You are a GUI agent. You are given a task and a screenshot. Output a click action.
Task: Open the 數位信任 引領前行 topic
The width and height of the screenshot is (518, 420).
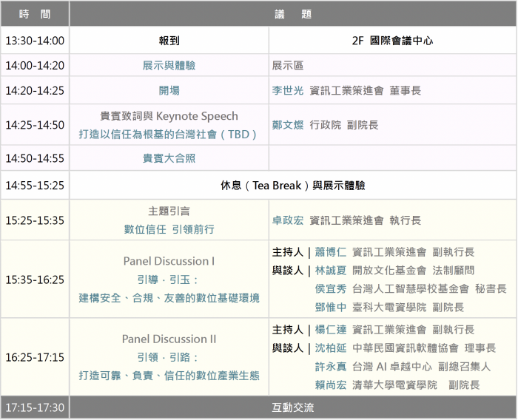pyautogui.click(x=169, y=229)
